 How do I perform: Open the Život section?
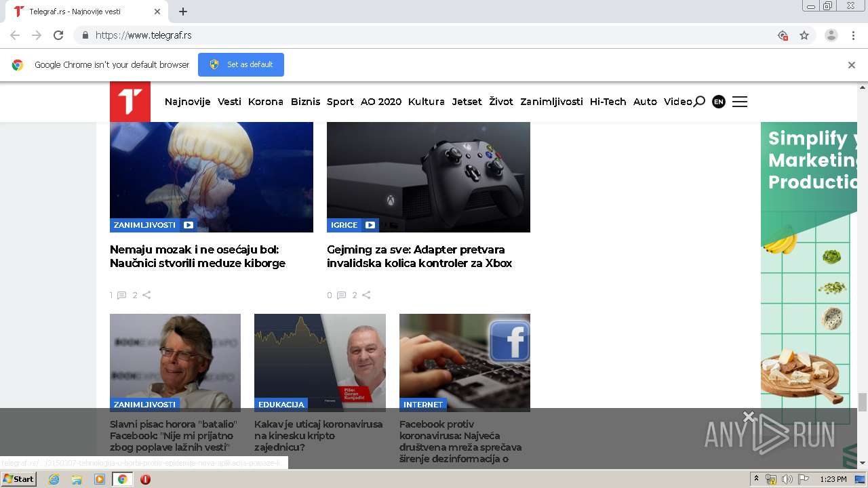pos(501,102)
